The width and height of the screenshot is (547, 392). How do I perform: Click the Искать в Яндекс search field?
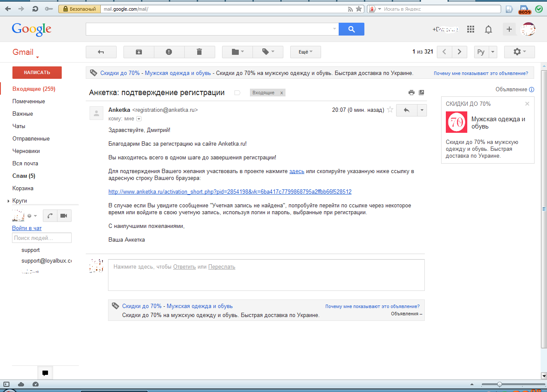tap(442, 9)
